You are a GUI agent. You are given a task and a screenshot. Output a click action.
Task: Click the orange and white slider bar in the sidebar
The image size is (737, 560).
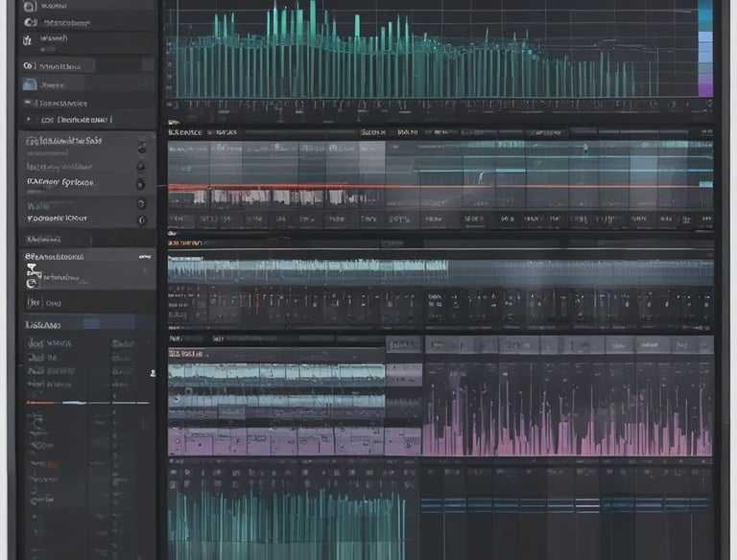click(88, 403)
